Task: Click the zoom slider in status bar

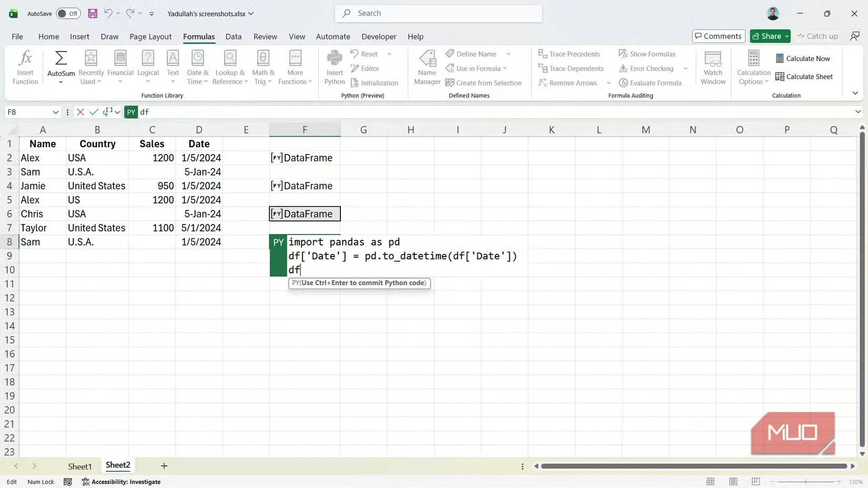Action: tap(805, 482)
